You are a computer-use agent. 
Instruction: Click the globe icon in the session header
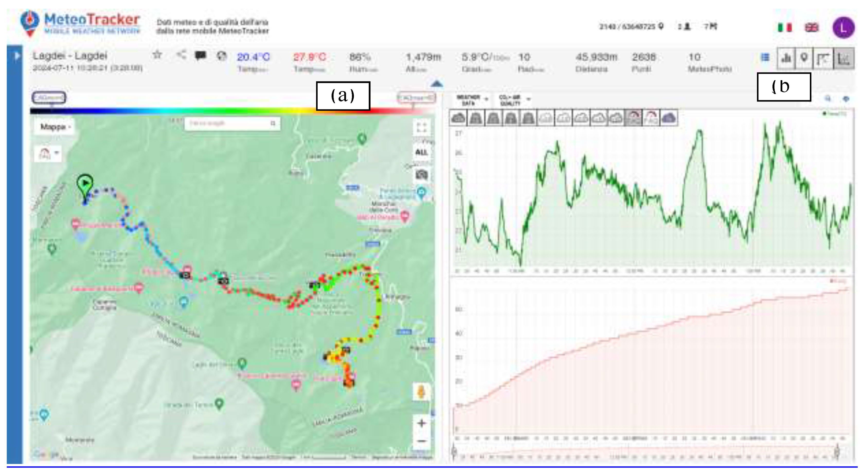pyautogui.click(x=221, y=56)
